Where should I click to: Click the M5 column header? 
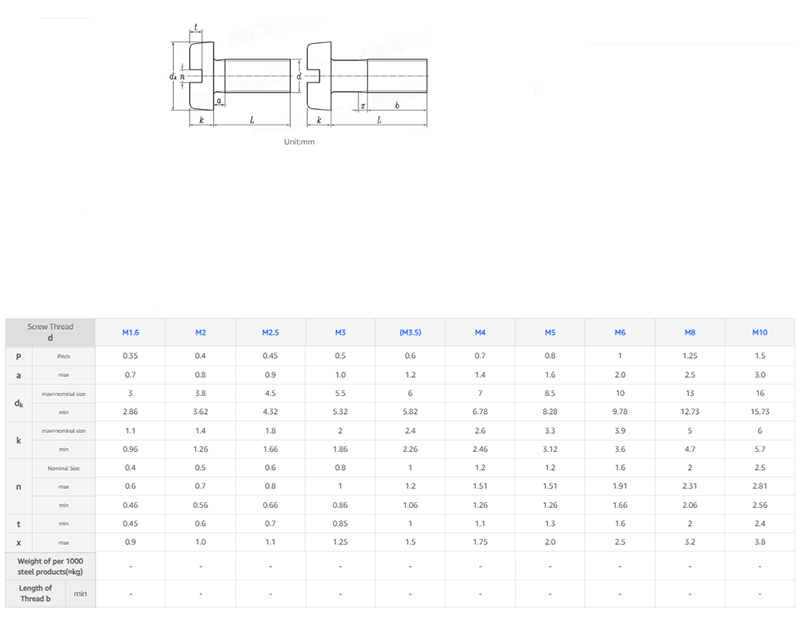click(x=550, y=332)
